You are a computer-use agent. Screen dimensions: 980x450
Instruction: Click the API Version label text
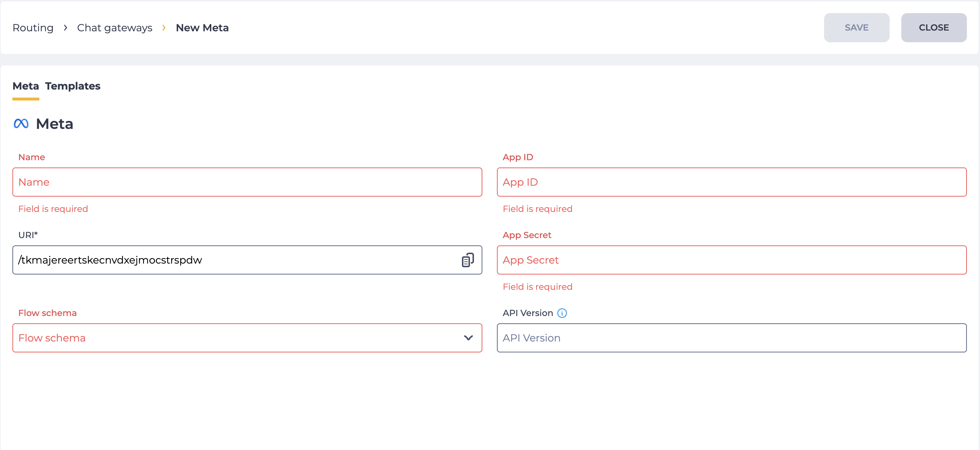tap(528, 313)
